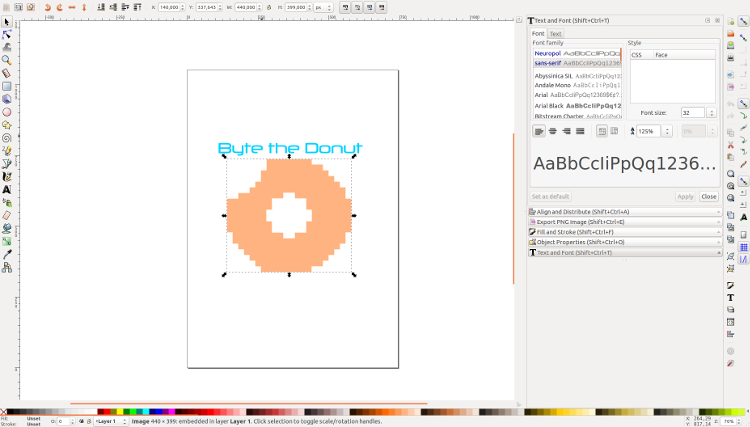Select the Connector tool

[x=7, y=268]
